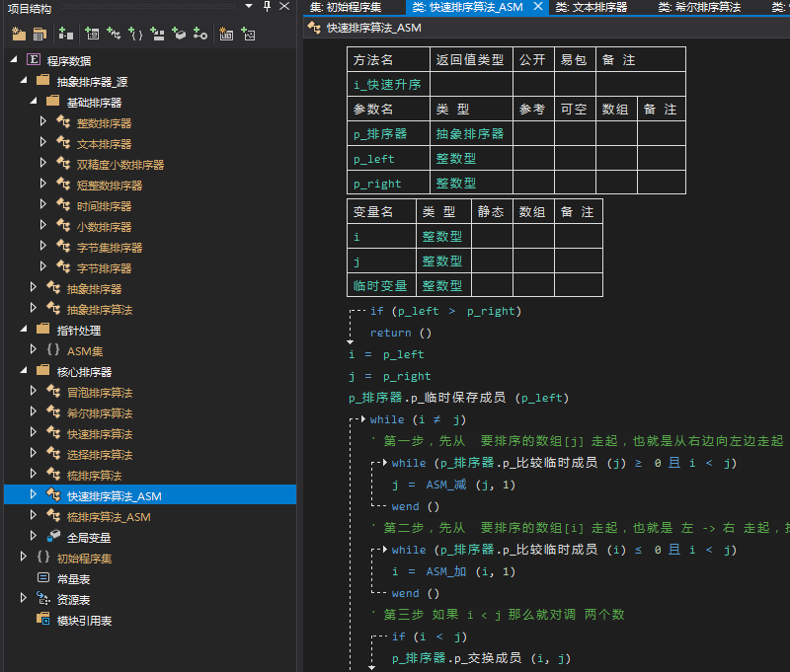This screenshot has width=790, height=672.
Task: Close the 项目结构 panel
Action: pos(284,7)
